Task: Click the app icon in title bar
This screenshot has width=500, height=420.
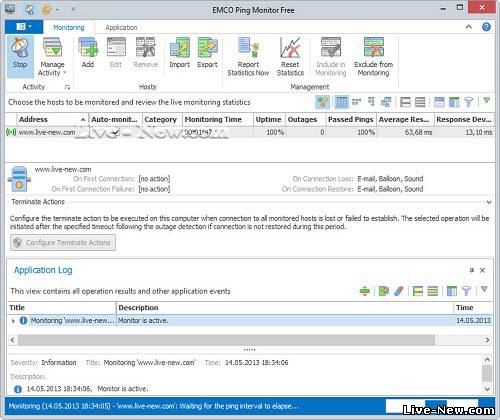Action: (x=10, y=9)
